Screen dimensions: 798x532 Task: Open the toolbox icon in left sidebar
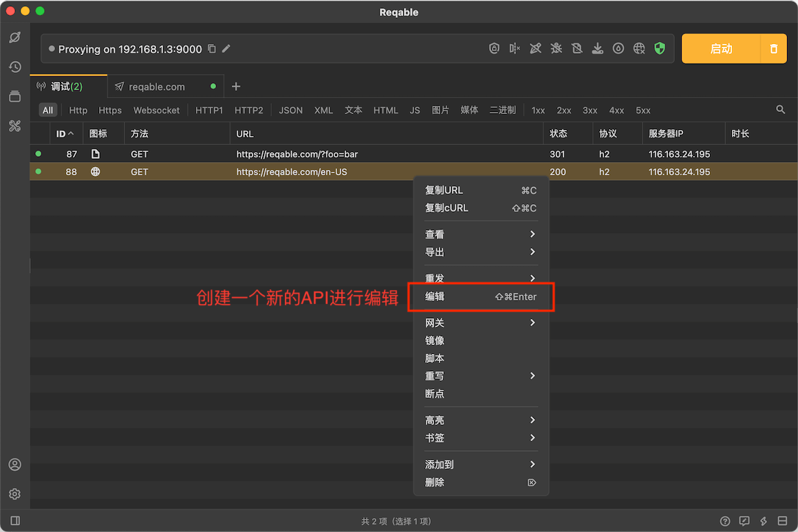(x=14, y=126)
